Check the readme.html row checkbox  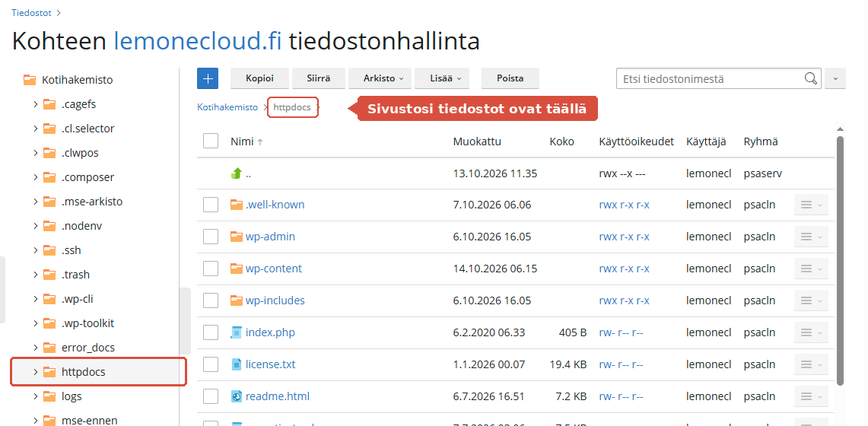pos(211,396)
